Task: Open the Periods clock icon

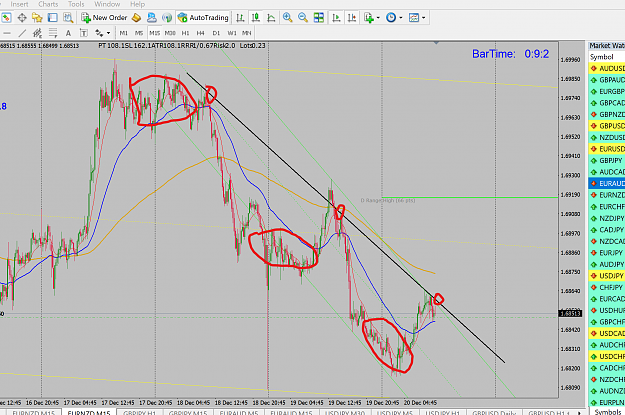Action: [391, 18]
